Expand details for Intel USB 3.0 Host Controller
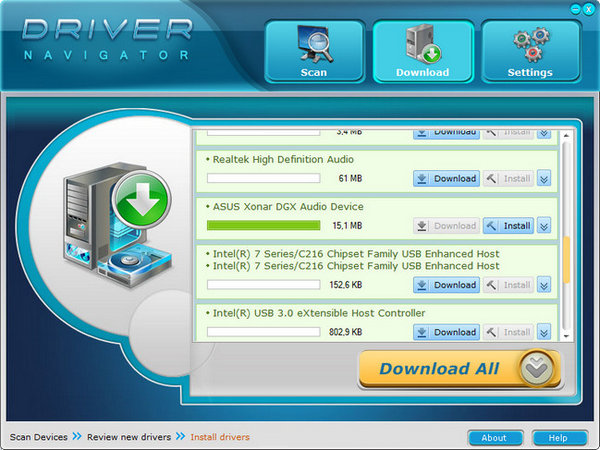 544,332
